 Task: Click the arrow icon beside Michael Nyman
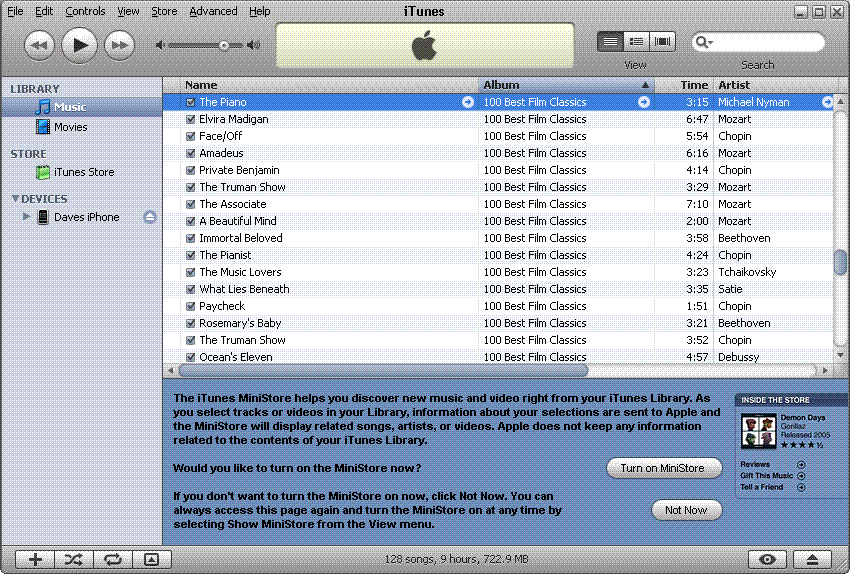click(x=827, y=102)
